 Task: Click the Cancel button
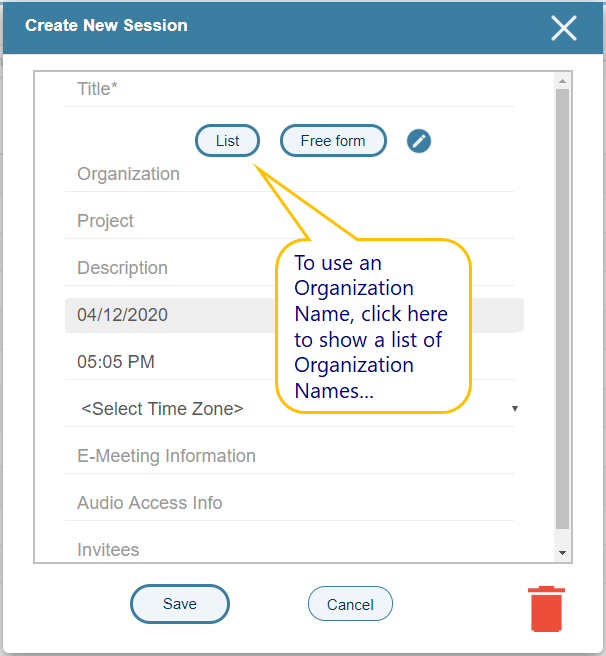pyautogui.click(x=350, y=604)
